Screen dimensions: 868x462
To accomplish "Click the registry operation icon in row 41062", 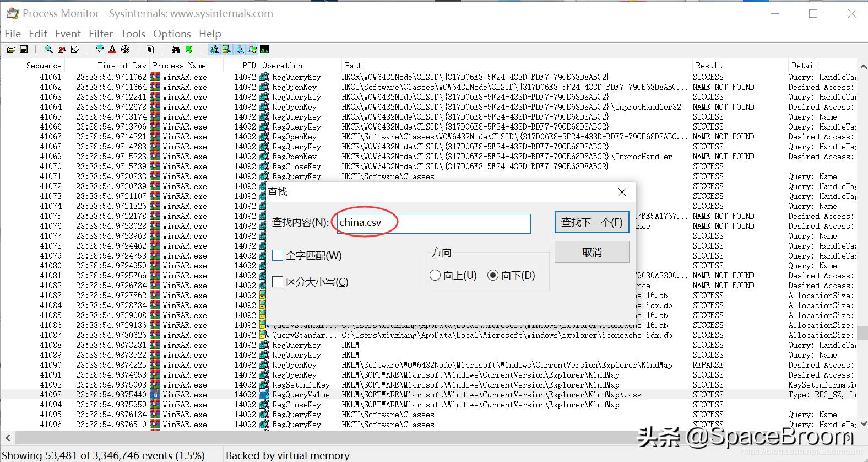I will click(264, 87).
